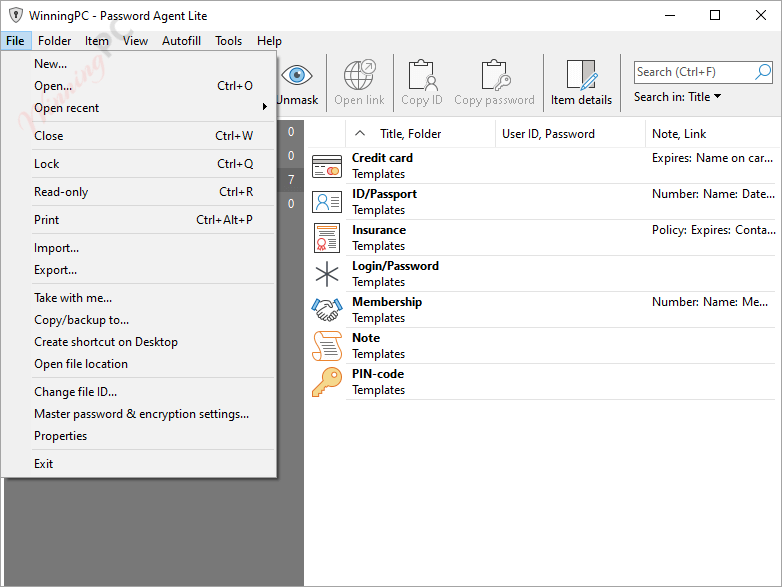Open the View menu
782x587 pixels.
click(135, 41)
